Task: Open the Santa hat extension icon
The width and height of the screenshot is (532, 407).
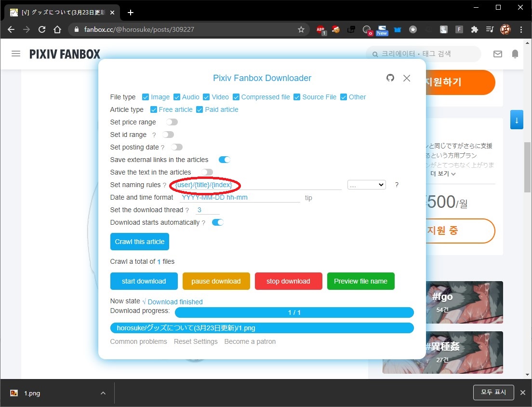Action: [335, 29]
